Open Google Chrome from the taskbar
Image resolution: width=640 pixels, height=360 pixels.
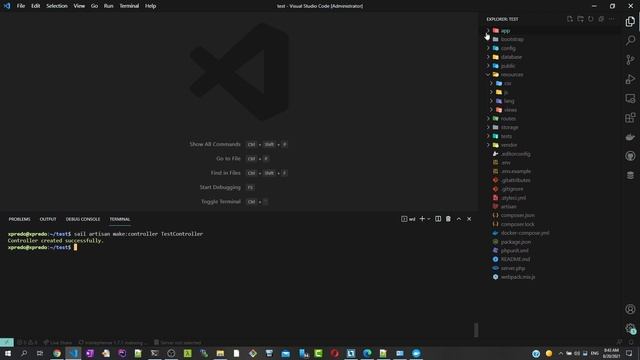(x=57, y=353)
